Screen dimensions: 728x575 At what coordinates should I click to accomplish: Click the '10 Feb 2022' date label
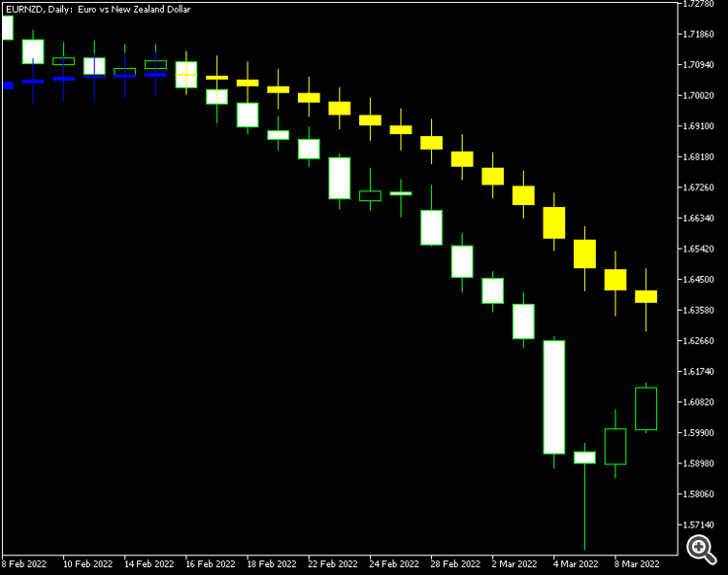click(87, 564)
